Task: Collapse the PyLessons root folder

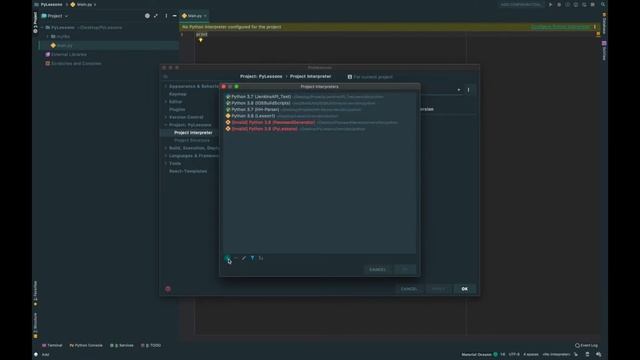Action: [x=42, y=27]
